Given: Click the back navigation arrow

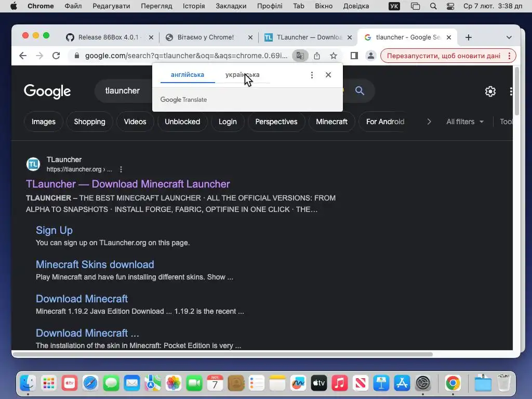Looking at the screenshot, I should (x=23, y=56).
